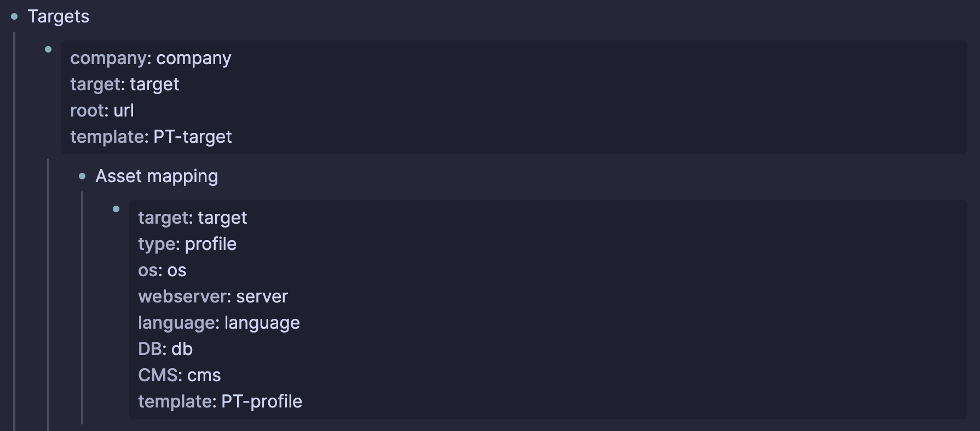The width and height of the screenshot is (980, 431).
Task: Collapse the company block children thread line
Action: point(48,295)
